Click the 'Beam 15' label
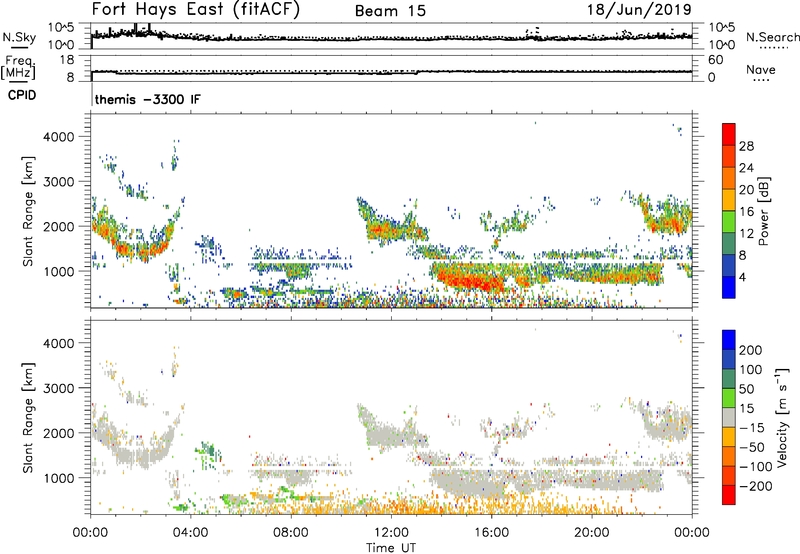Image resolution: width=800 pixels, height=554 pixels. (390, 11)
